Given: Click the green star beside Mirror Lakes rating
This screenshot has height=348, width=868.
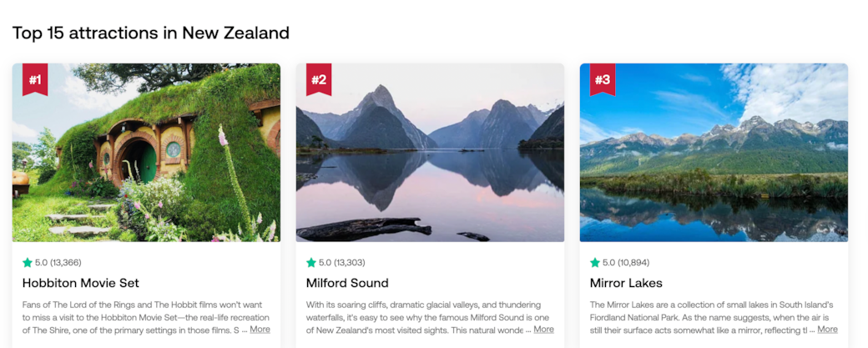Looking at the screenshot, I should 595,263.
